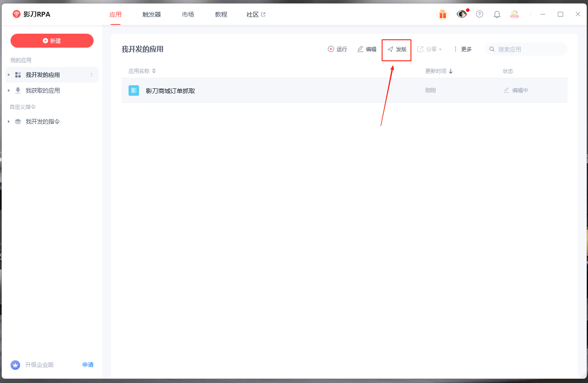
Task: Select 我开发的应用 in sidebar
Action: click(x=52, y=75)
